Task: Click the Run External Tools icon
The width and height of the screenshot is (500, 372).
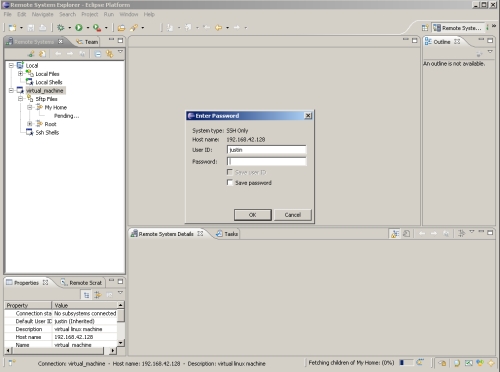Action: pos(97,28)
